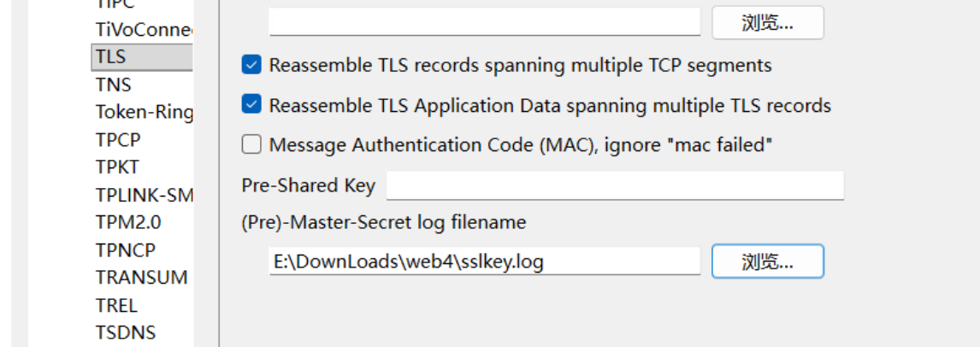Select the TPLINK-SM protocol entry
The image size is (980, 347).
coord(144,195)
